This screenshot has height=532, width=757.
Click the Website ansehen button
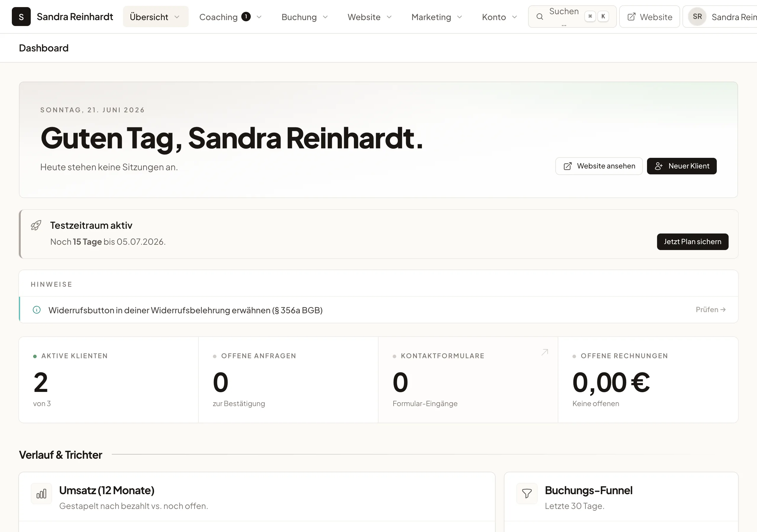pyautogui.click(x=599, y=166)
